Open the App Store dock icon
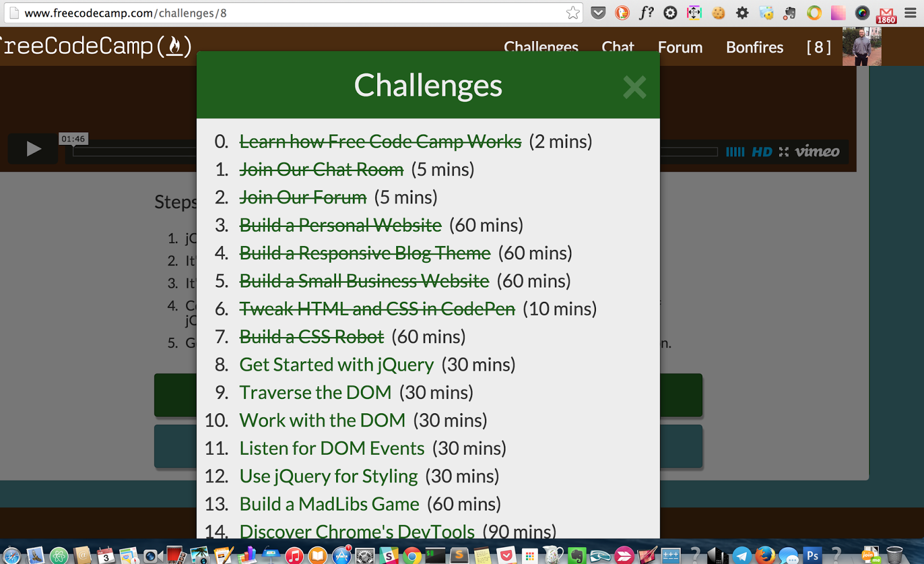The width and height of the screenshot is (924, 564). pyautogui.click(x=341, y=556)
